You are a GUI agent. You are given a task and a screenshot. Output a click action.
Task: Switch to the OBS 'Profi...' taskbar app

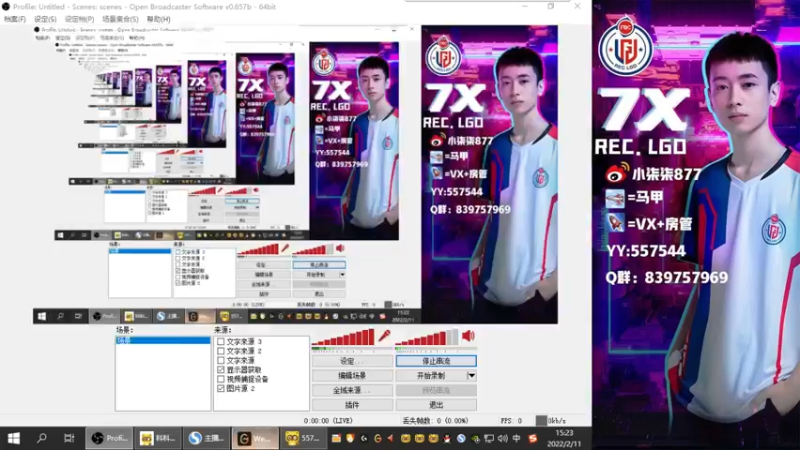coord(109,438)
